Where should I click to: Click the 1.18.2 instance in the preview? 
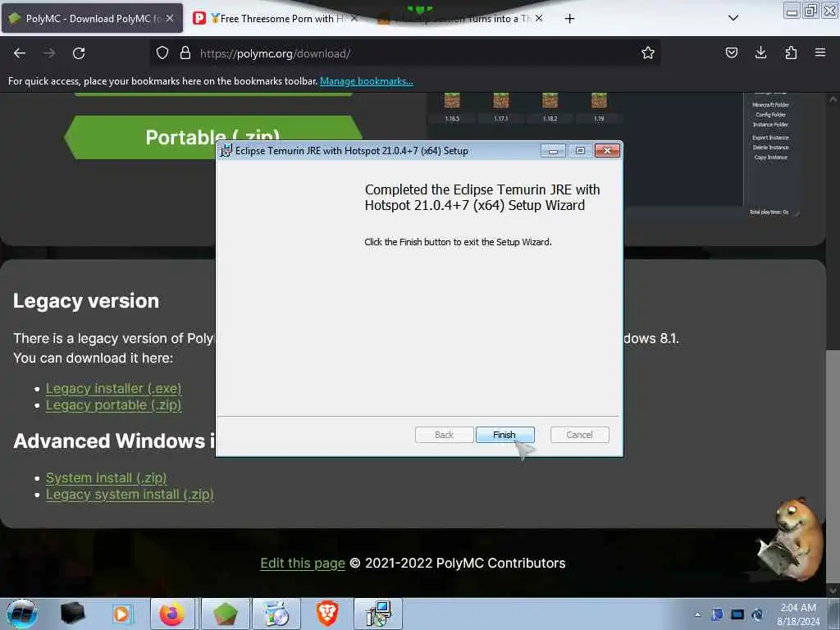(x=550, y=107)
